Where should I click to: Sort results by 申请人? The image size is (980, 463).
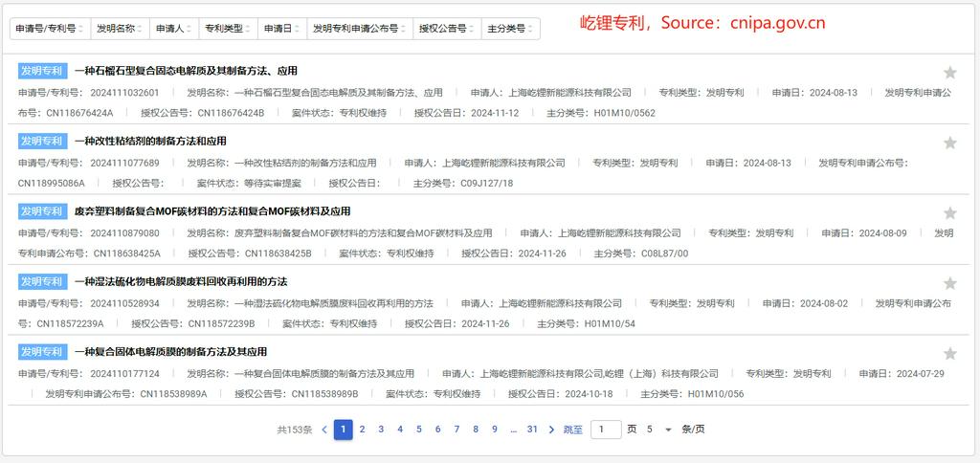[172, 29]
